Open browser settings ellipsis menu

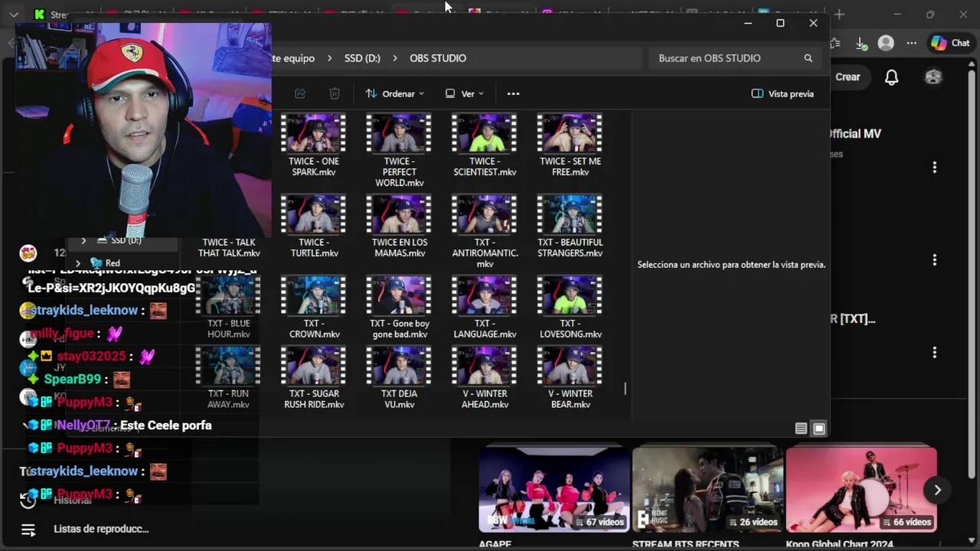tap(911, 44)
